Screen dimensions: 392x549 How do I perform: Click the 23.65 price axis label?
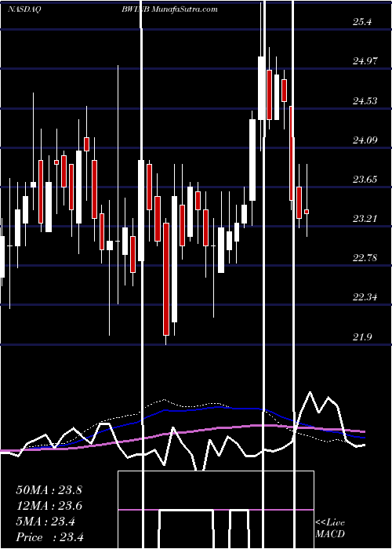(365, 180)
